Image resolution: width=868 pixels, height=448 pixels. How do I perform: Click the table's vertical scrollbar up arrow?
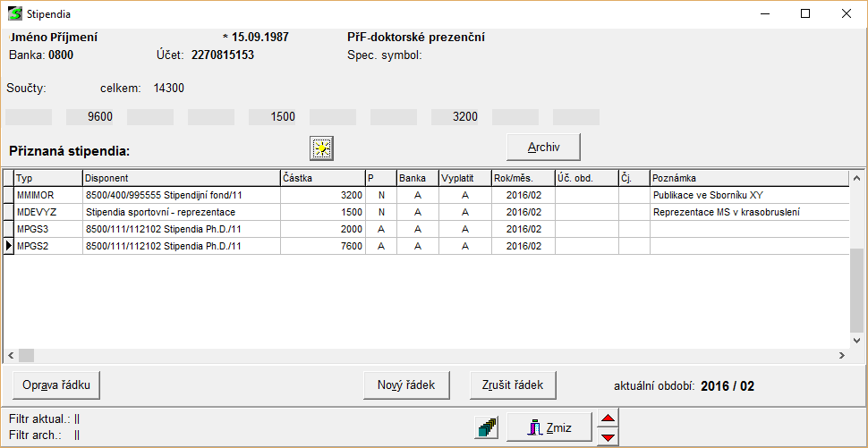[x=858, y=177]
